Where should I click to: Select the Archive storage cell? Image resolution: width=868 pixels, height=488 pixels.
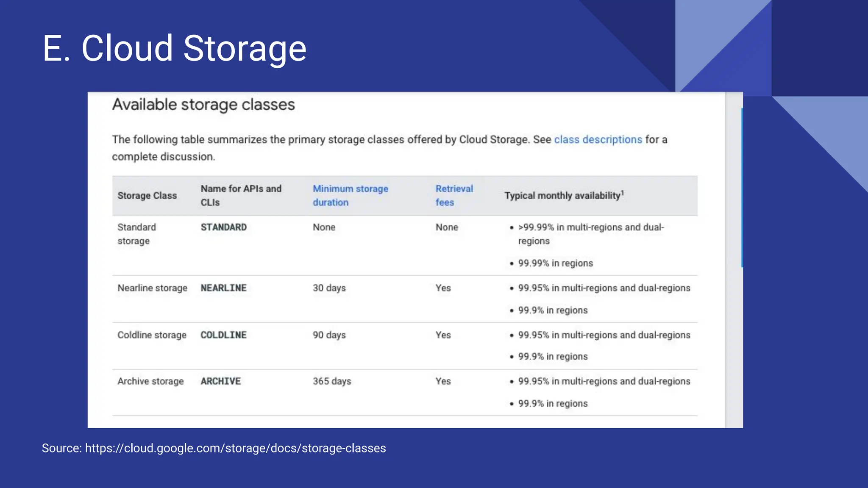[x=151, y=381]
